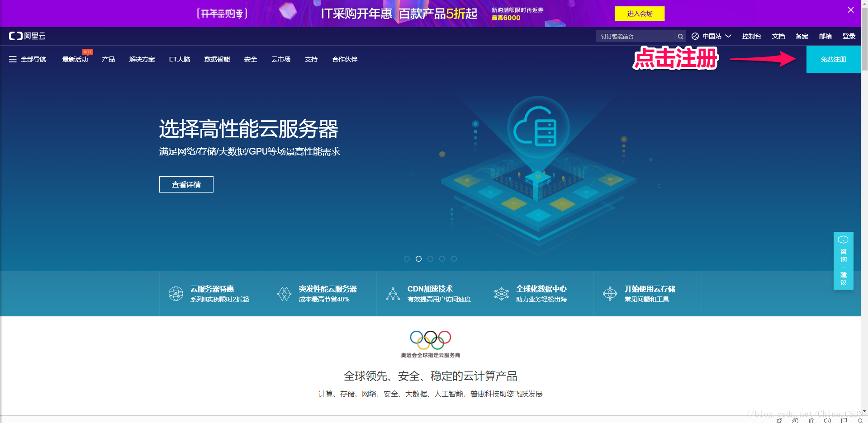The width and height of the screenshot is (868, 423).
Task: Click the 突发性能云服务器 diamond icon
Action: 284,294
